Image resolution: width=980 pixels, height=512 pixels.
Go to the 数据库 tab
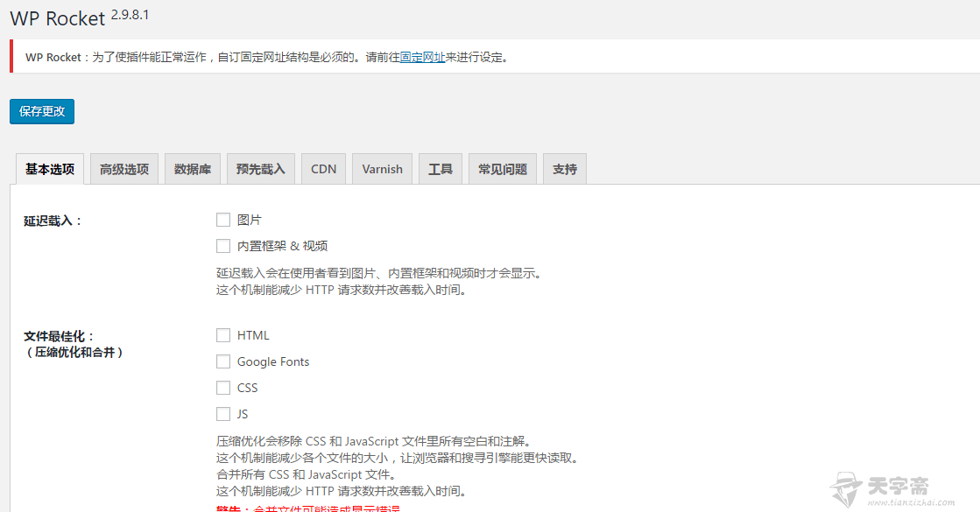click(193, 169)
